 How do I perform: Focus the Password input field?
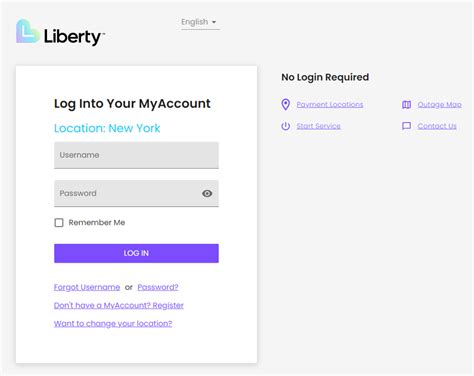pyautogui.click(x=136, y=194)
